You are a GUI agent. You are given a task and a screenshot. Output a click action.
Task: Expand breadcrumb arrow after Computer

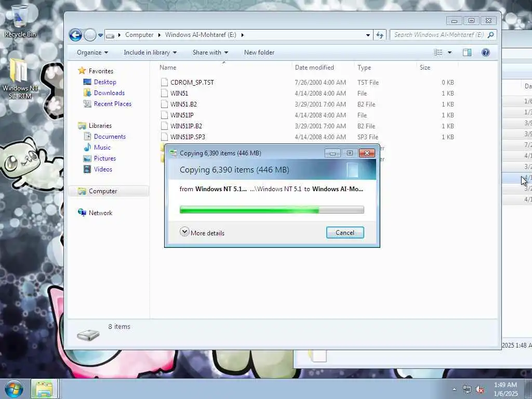coord(159,35)
